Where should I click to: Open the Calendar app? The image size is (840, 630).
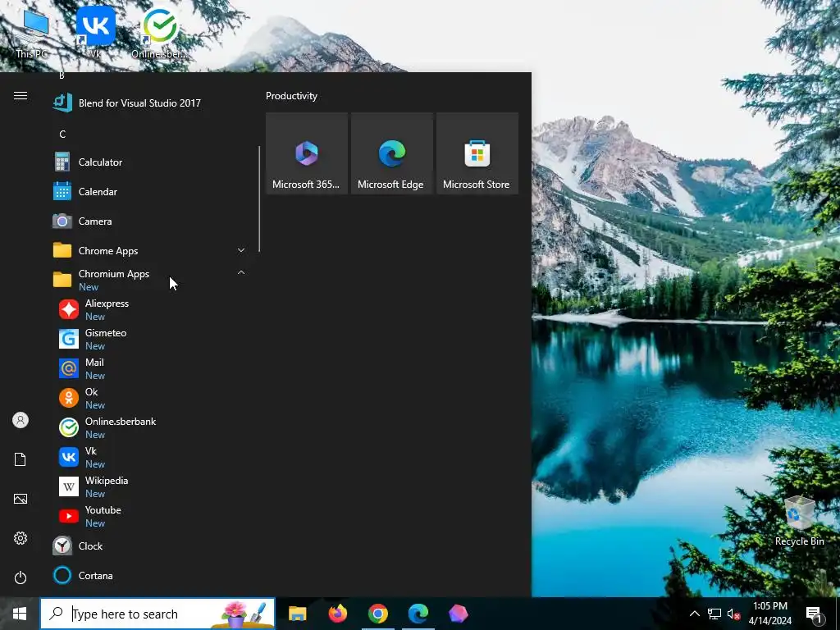pyautogui.click(x=150, y=191)
